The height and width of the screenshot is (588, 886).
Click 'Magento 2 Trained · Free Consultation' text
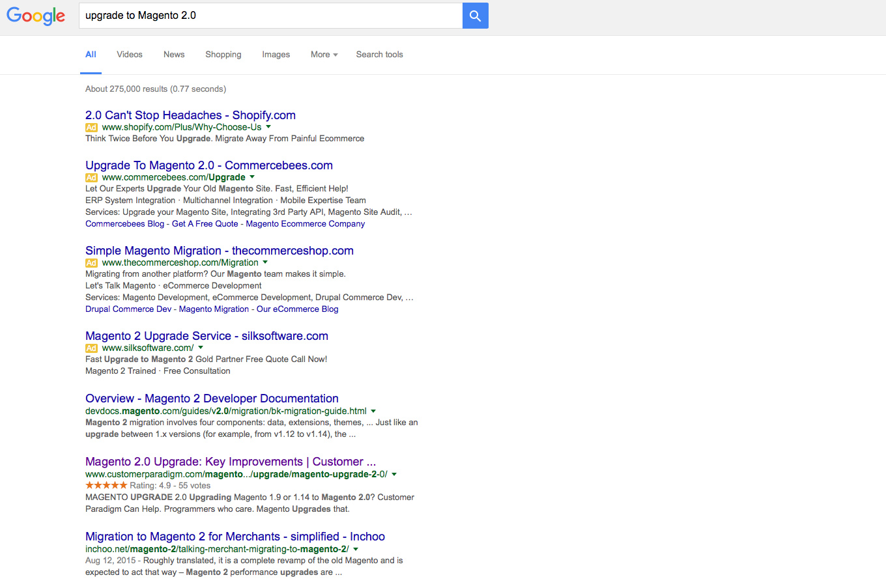[x=158, y=371]
